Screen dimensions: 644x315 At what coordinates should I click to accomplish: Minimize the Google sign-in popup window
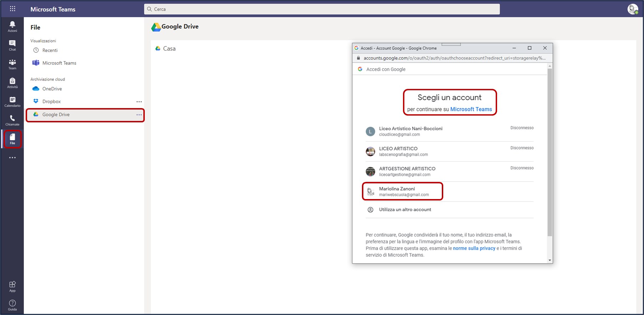pyautogui.click(x=514, y=48)
